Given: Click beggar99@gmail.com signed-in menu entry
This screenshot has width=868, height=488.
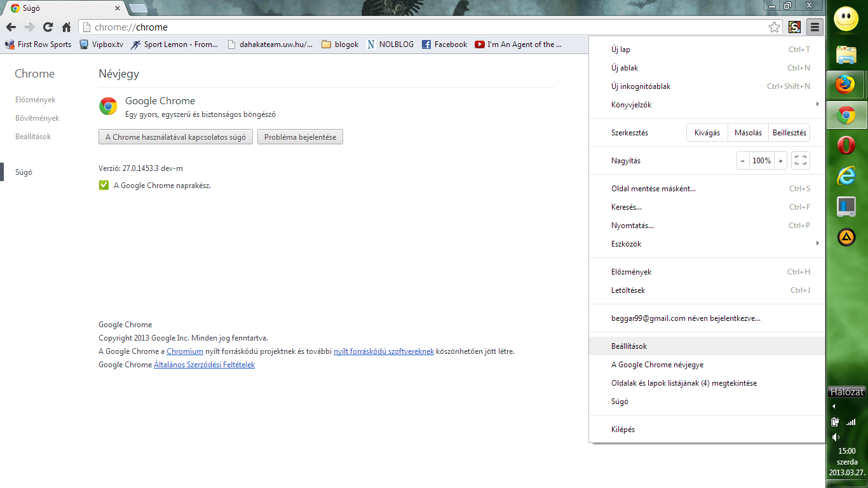Looking at the screenshot, I should (707, 318).
